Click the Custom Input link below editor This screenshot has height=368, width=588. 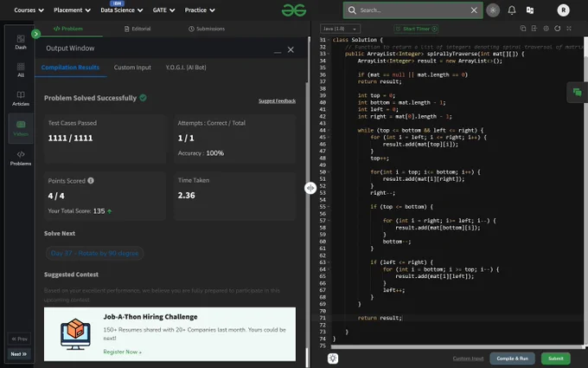point(468,358)
